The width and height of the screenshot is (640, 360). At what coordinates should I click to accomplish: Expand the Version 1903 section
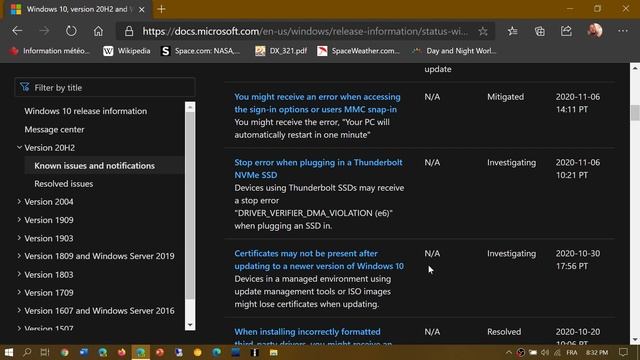click(19, 238)
